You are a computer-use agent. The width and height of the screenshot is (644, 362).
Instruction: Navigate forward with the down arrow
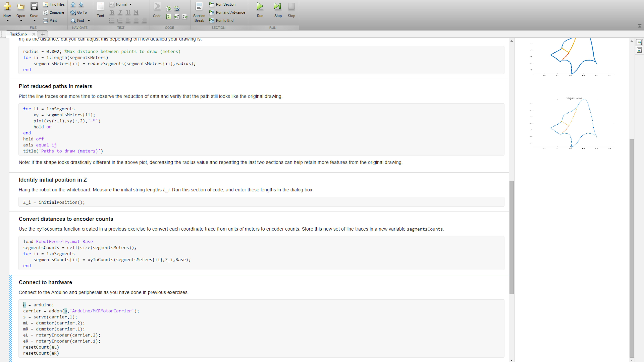pyautogui.click(x=81, y=4)
